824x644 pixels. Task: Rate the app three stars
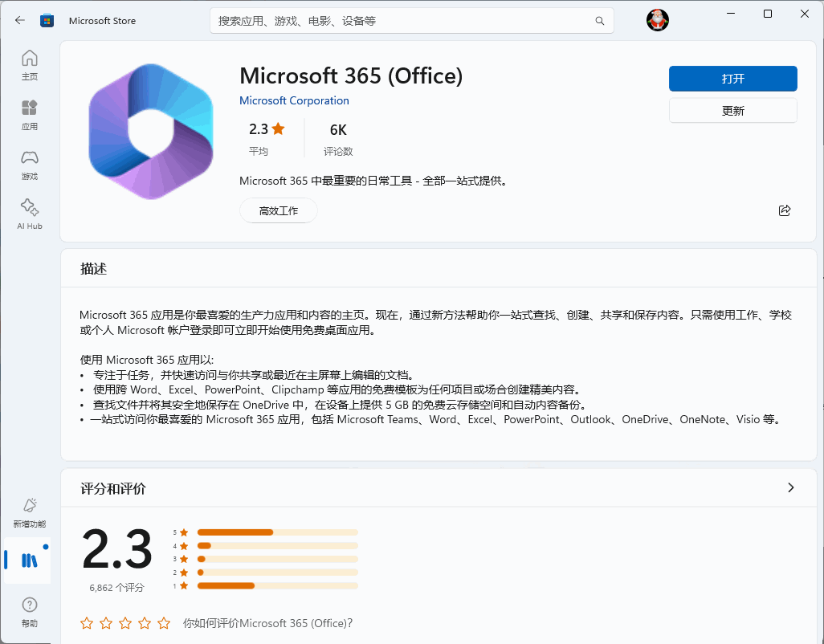click(125, 623)
